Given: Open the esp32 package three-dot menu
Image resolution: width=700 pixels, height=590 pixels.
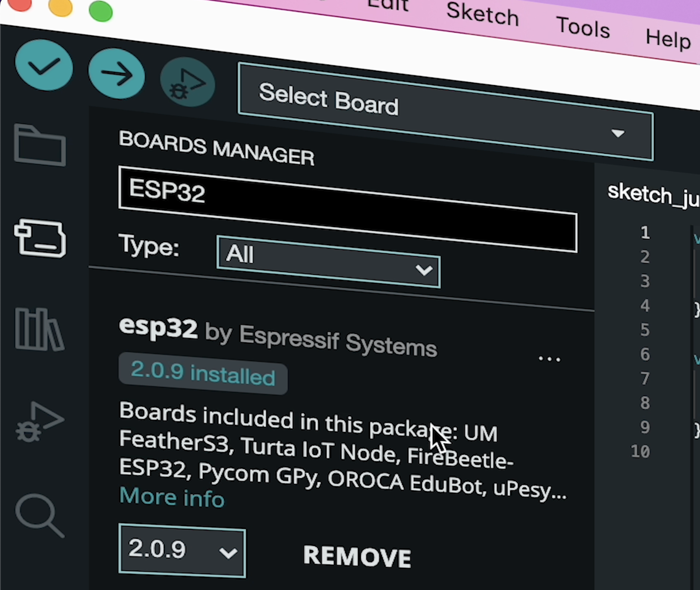Looking at the screenshot, I should (x=549, y=359).
